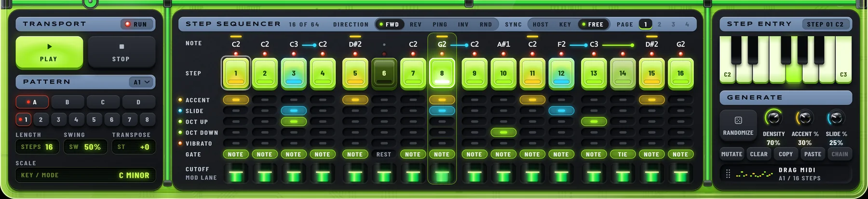
Task: Toggle octave down on step 10
Action: 503,132
